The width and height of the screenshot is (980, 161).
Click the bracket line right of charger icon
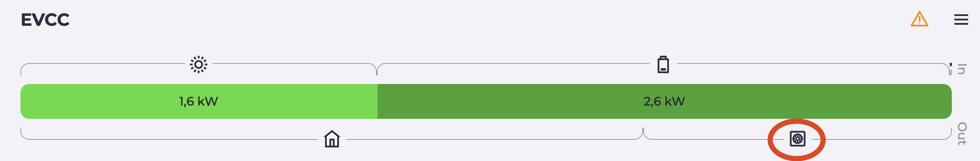click(x=883, y=139)
